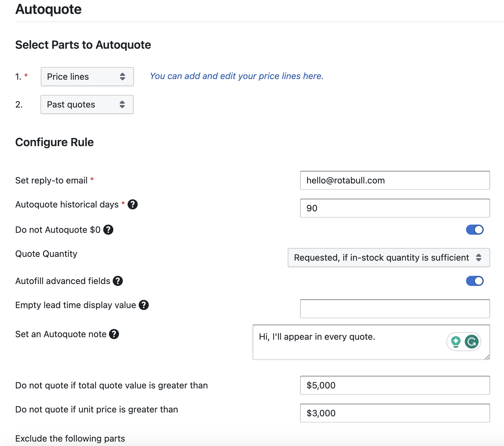Click help icon next to Set an Autoquote note
The width and height of the screenshot is (504, 446).
tap(114, 334)
